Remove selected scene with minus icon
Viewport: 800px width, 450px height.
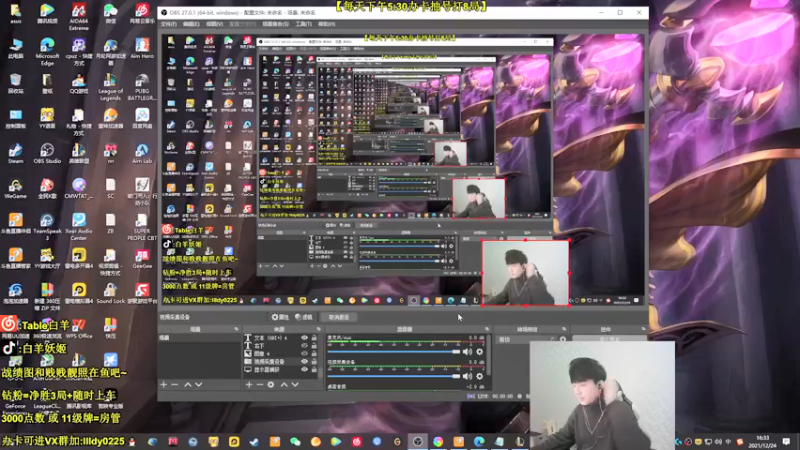click(174, 384)
